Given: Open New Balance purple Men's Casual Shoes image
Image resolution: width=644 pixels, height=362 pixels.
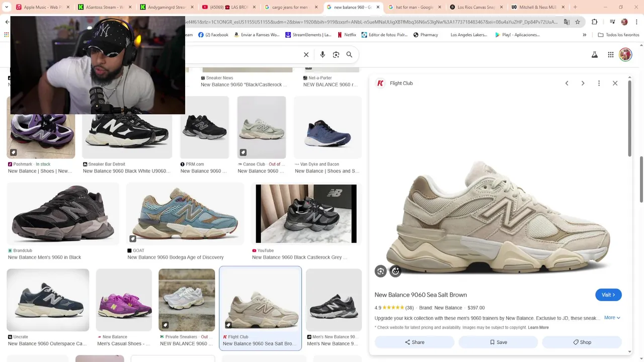Looking at the screenshot, I should coord(124,300).
